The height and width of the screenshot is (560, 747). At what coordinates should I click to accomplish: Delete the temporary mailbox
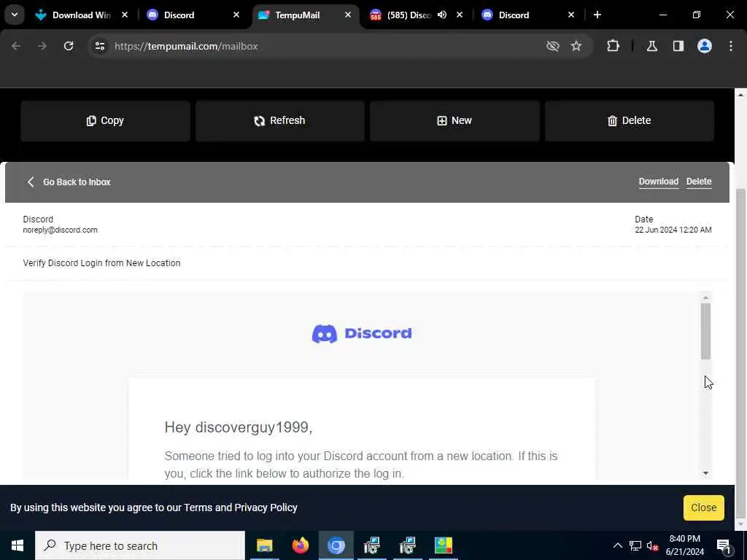(630, 121)
